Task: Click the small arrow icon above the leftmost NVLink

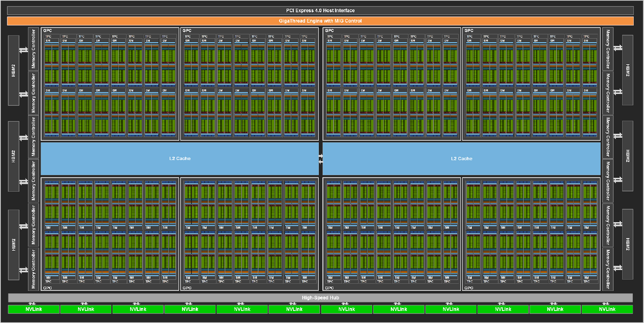Action: [x=32, y=304]
